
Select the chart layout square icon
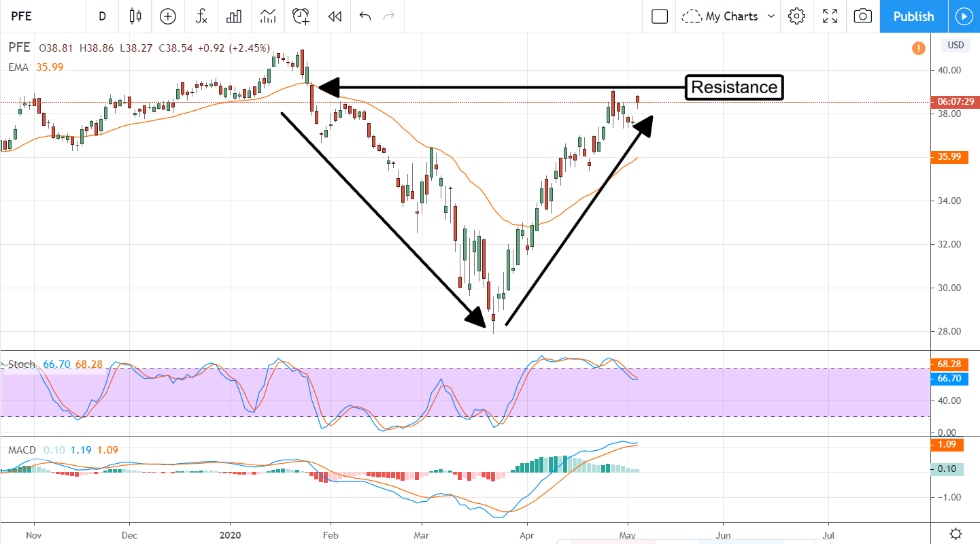[660, 16]
